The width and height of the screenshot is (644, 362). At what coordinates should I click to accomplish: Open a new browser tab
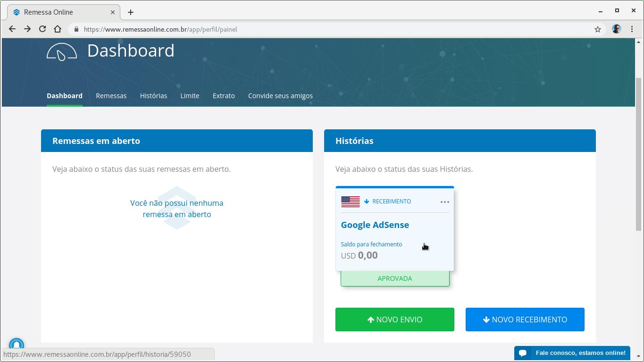point(131,12)
